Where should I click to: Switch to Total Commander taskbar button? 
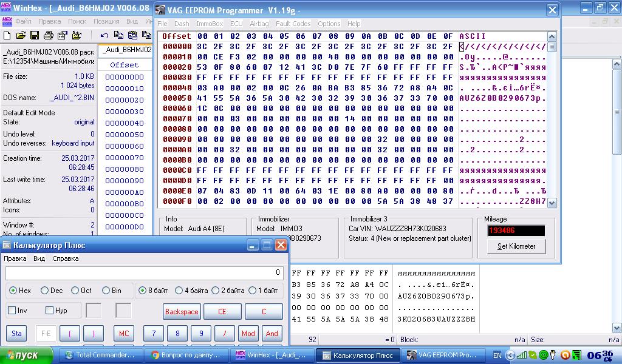101,356
